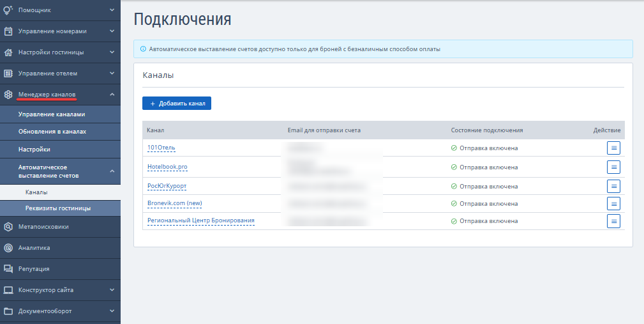The height and width of the screenshot is (324, 644).
Task: Expand the Документооборот menu chevron
Action: [x=112, y=311]
